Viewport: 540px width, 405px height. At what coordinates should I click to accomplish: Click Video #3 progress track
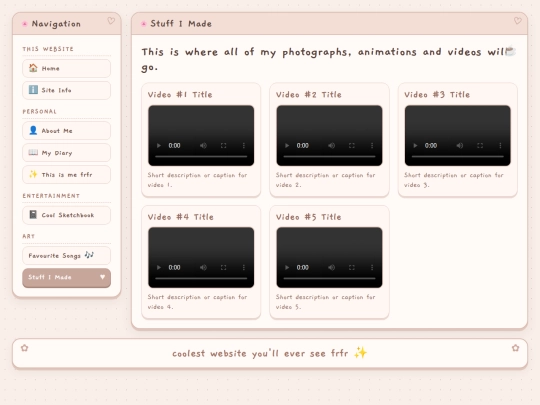click(458, 157)
